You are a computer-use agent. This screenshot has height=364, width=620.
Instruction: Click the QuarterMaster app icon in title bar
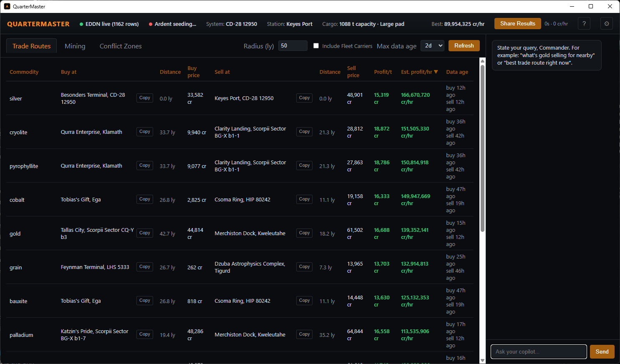point(7,6)
